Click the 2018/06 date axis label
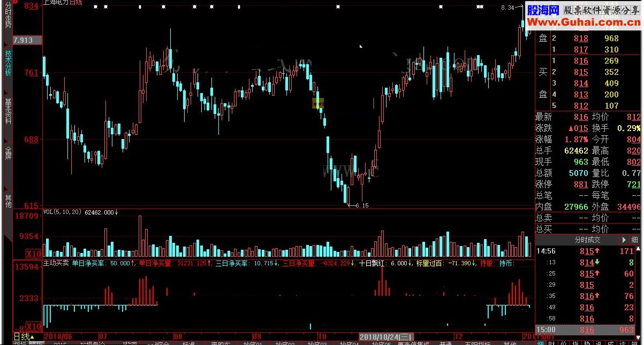 58,336
